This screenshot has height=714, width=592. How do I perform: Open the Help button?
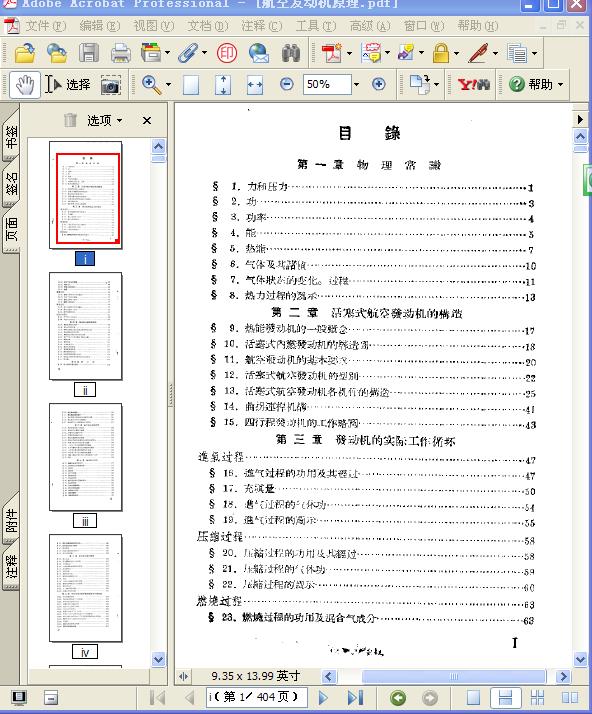531,84
